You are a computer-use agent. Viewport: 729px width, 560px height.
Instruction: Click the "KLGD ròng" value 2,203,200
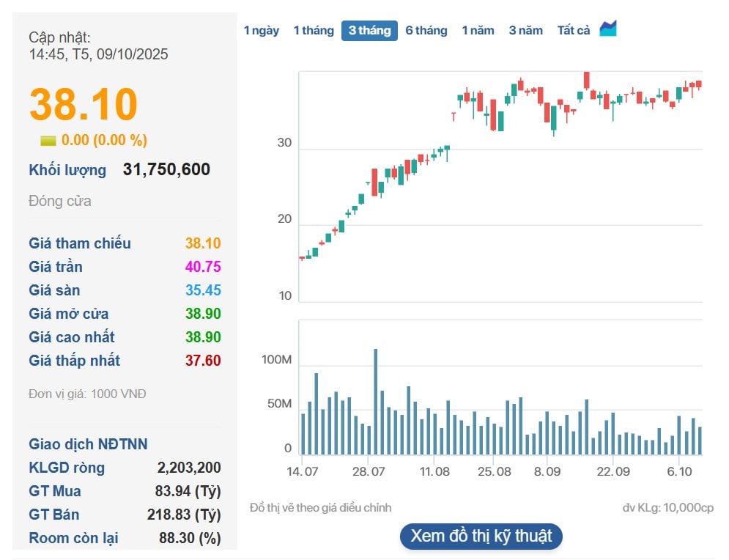click(189, 468)
